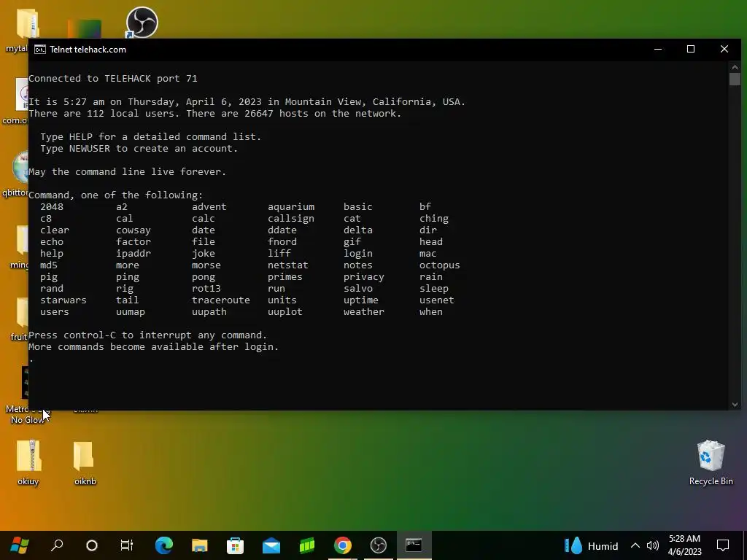Click the 'factor' command text

click(x=133, y=242)
